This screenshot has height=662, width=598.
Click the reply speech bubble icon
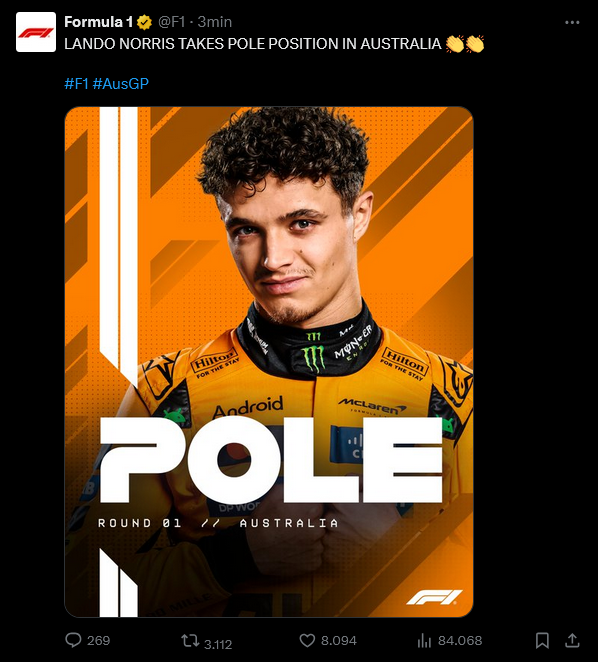[73, 640]
